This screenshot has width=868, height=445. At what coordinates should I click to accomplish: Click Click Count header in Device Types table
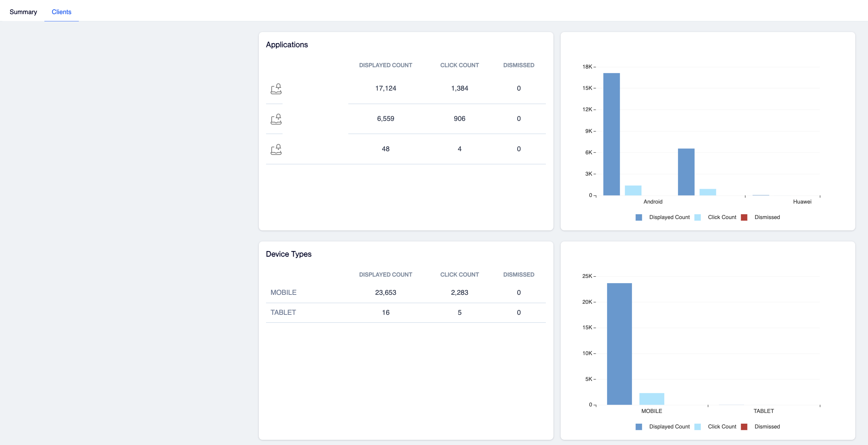coord(459,275)
